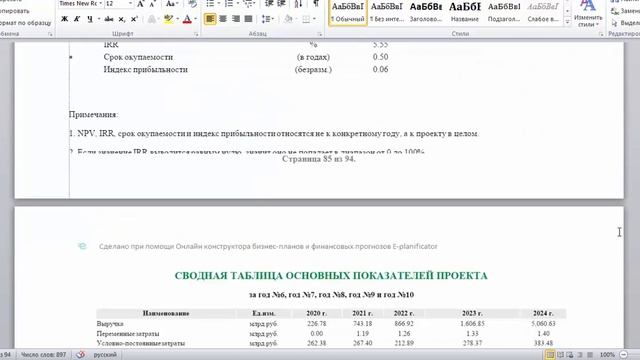Open highlight color dropdown arrow

pyautogui.click(x=177, y=19)
